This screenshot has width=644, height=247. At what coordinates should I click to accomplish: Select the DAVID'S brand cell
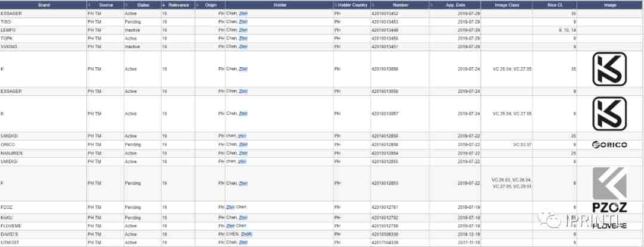pos(10,235)
